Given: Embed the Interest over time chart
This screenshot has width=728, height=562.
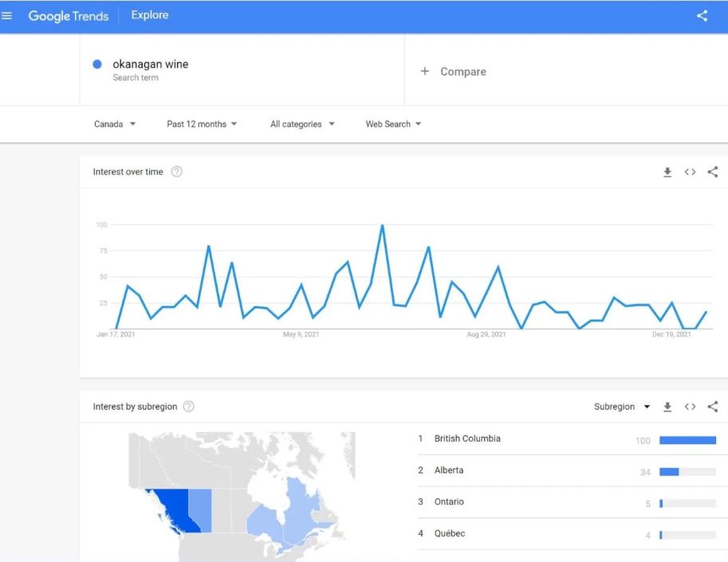Looking at the screenshot, I should click(x=691, y=172).
